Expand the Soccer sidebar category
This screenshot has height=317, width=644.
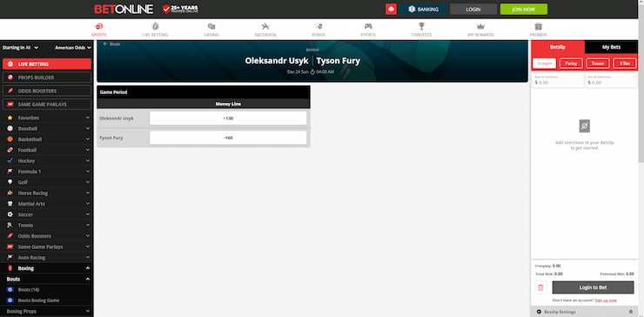pyautogui.click(x=47, y=214)
